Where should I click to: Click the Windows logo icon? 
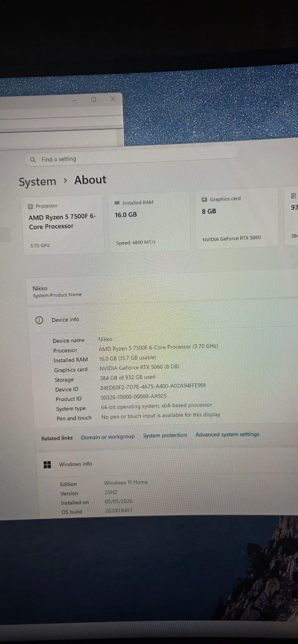(x=47, y=465)
